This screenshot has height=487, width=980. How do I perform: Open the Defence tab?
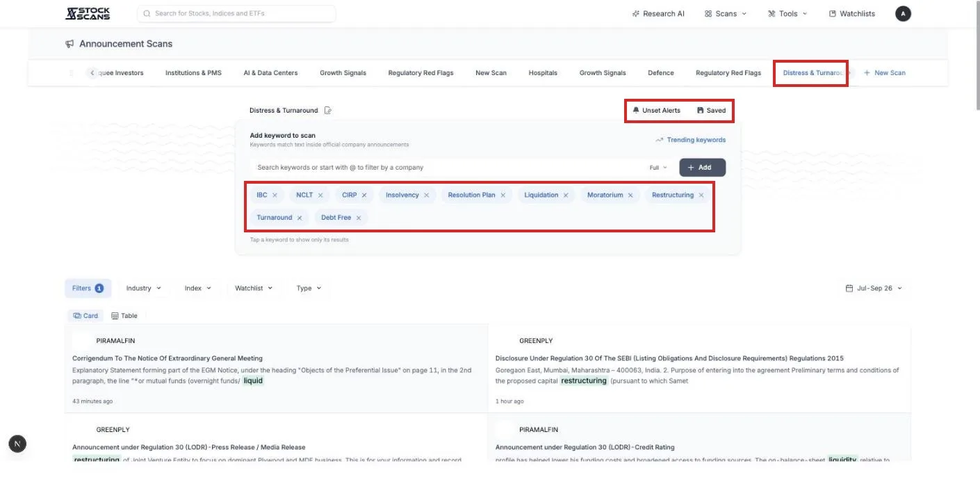(660, 72)
